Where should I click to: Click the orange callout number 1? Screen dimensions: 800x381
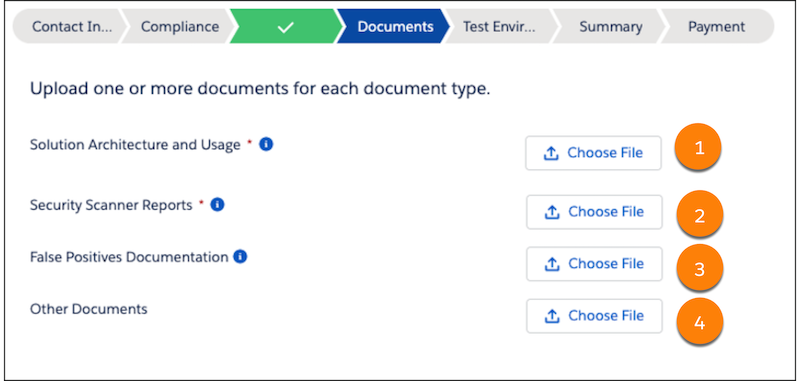pyautogui.click(x=699, y=147)
